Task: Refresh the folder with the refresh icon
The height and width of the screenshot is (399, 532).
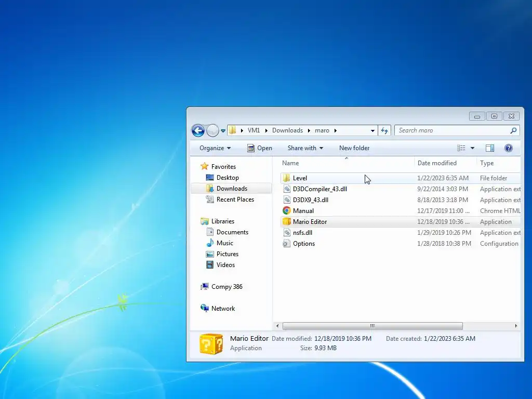Action: coord(384,130)
